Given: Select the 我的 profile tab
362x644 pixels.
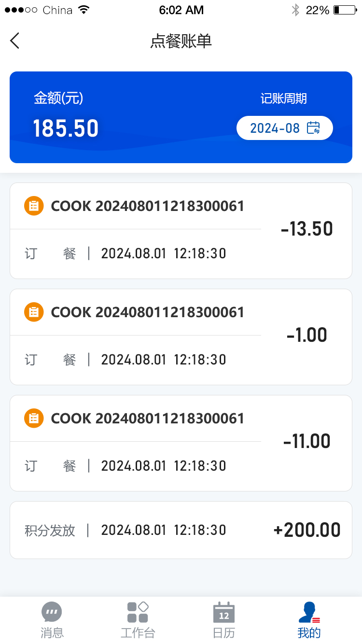Looking at the screenshot, I should point(309,620).
